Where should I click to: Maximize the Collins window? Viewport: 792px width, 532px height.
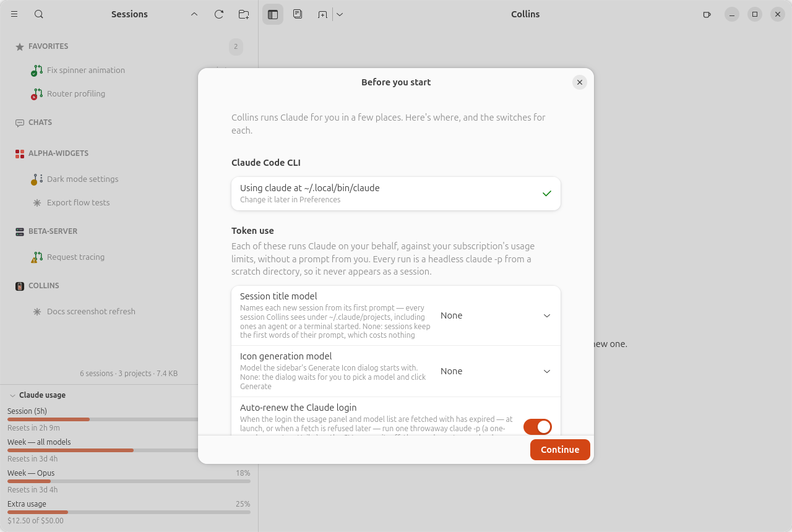(755, 14)
